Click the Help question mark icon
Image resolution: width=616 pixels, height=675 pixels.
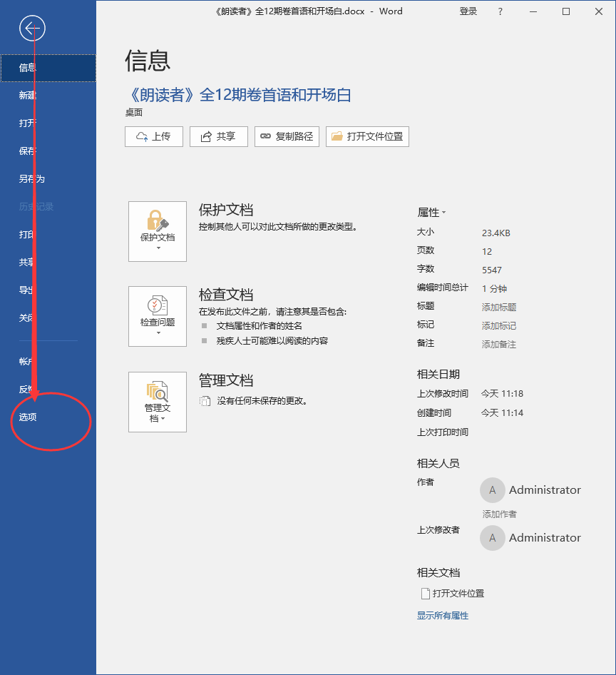pos(500,11)
